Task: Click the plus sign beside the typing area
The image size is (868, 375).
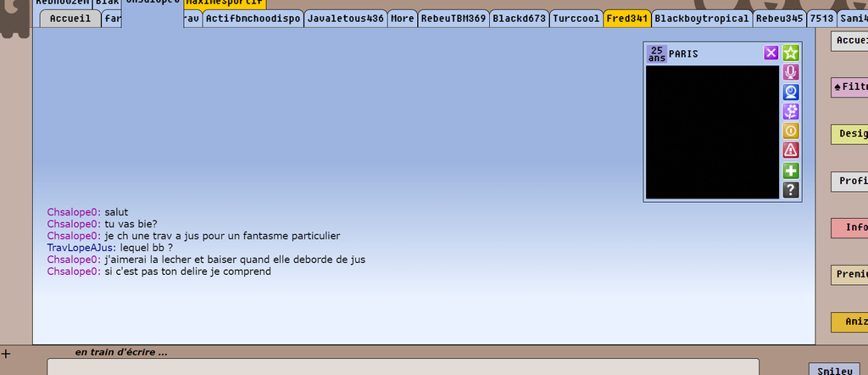Action: [6, 354]
